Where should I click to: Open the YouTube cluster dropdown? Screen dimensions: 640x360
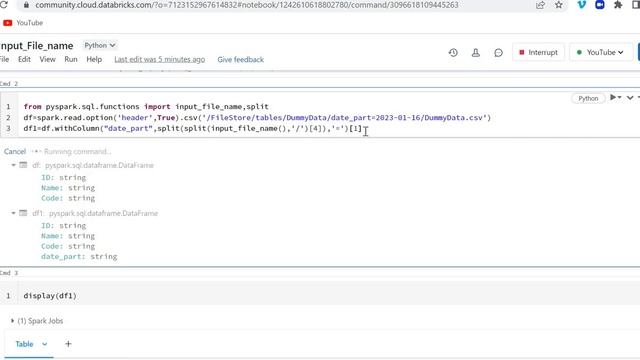(600, 52)
